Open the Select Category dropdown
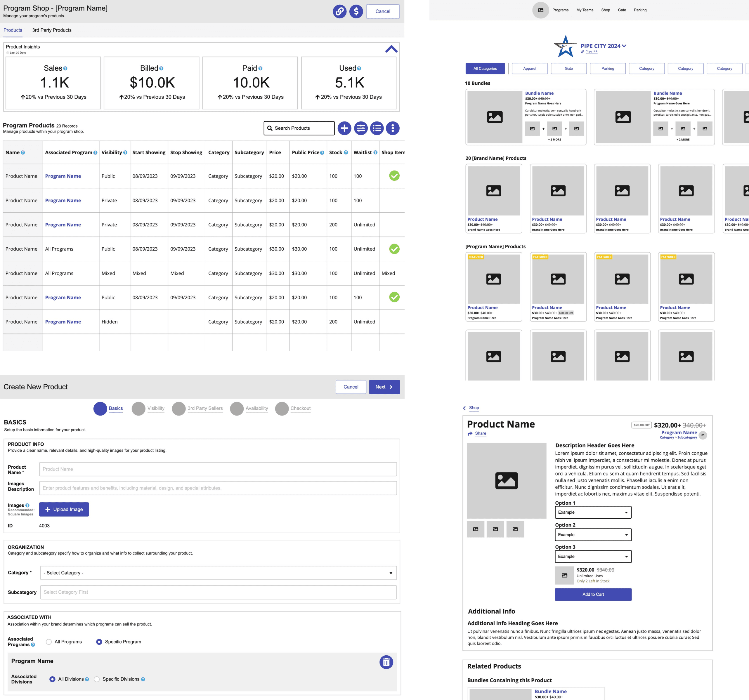749x700 pixels. click(x=218, y=573)
